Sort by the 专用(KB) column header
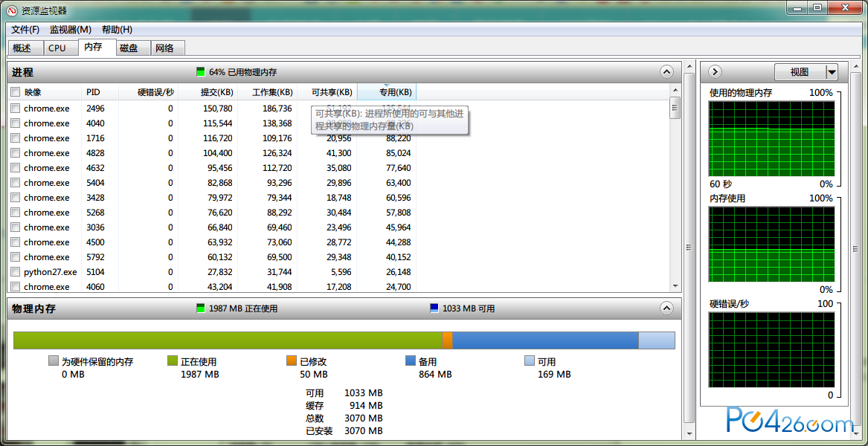Viewport: 868px width, 446px height. click(x=387, y=92)
